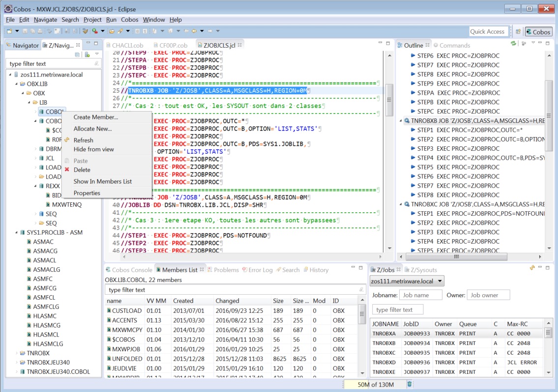The width and height of the screenshot is (558, 392).
Task: Click the Cobos perspective button
Action: pos(538,31)
